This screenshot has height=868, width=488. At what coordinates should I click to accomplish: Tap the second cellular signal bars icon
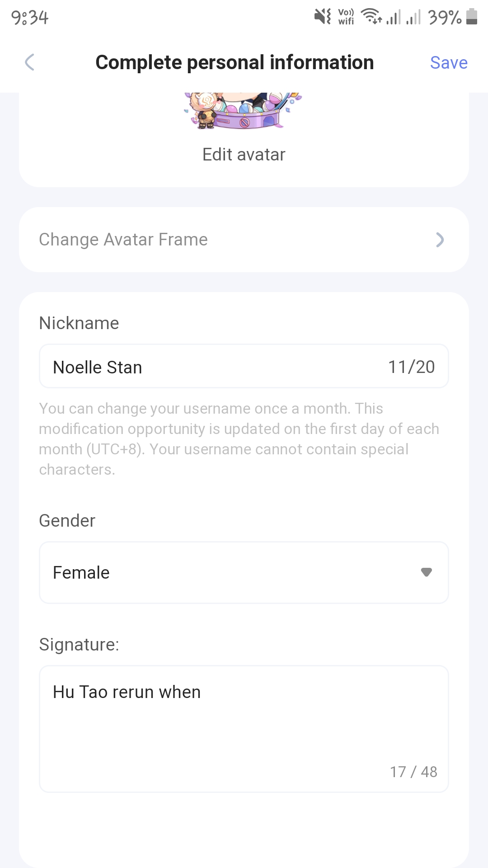click(413, 17)
